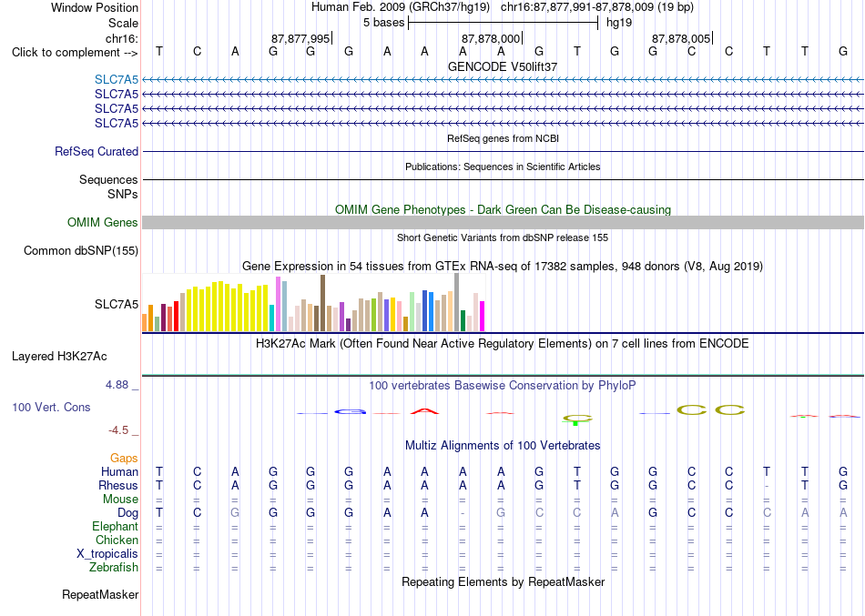Click the 'Click to complement -->' label

[x=75, y=53]
